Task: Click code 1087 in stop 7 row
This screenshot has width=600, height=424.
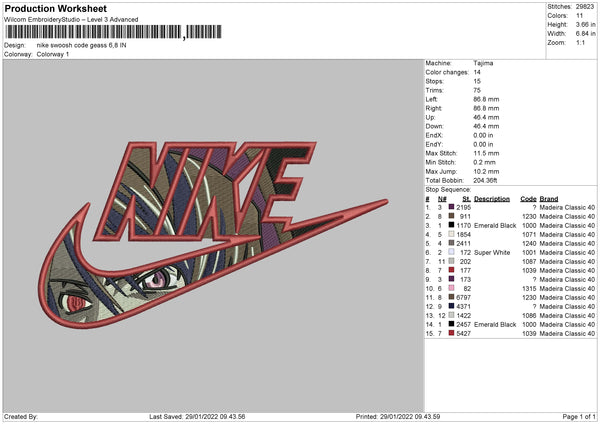Action: click(529, 261)
